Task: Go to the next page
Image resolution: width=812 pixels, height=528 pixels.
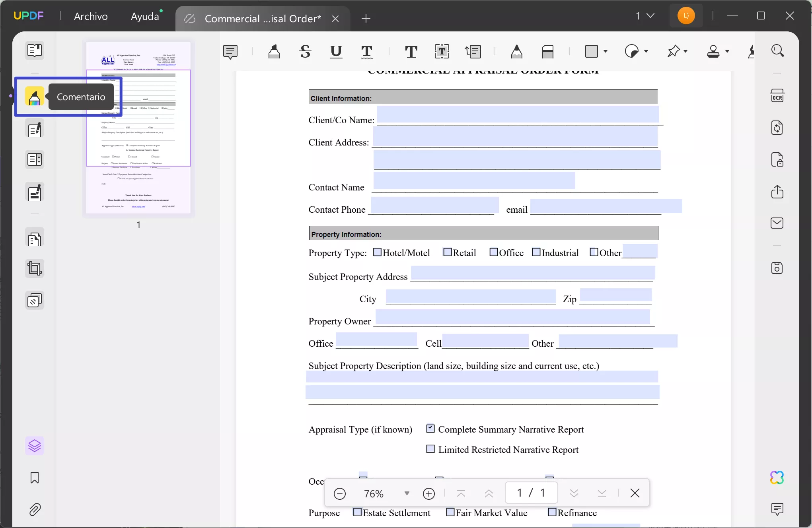Action: (x=574, y=493)
